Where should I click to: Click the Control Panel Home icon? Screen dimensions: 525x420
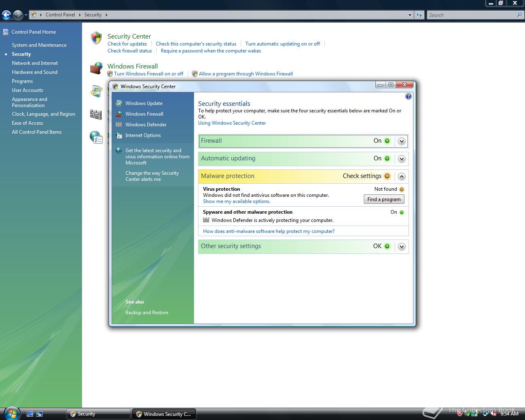pyautogui.click(x=6, y=32)
